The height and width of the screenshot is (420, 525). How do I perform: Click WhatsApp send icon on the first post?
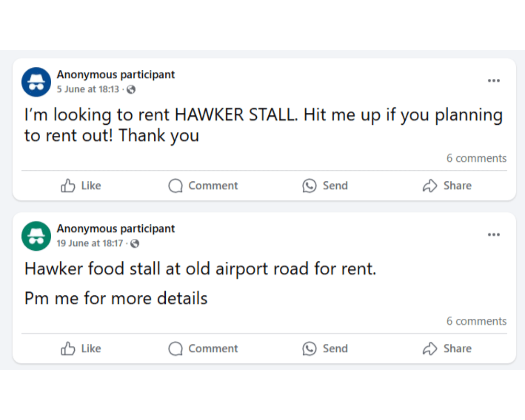click(x=309, y=186)
